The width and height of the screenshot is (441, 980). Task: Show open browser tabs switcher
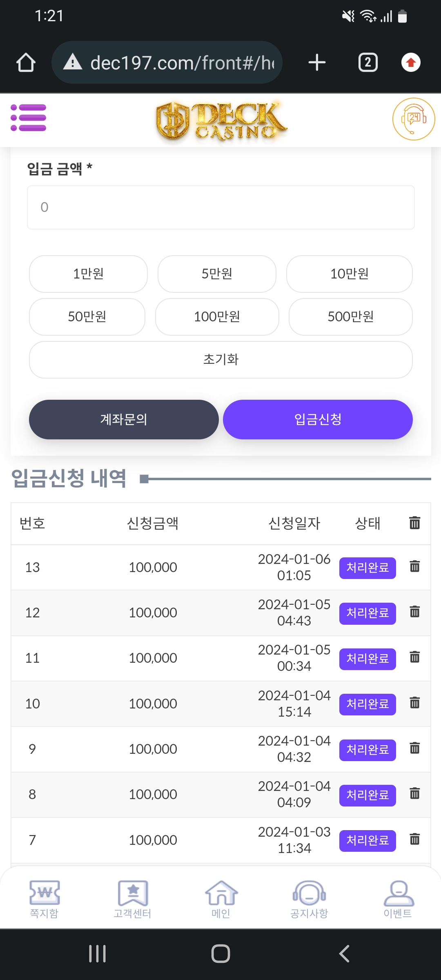coord(367,63)
